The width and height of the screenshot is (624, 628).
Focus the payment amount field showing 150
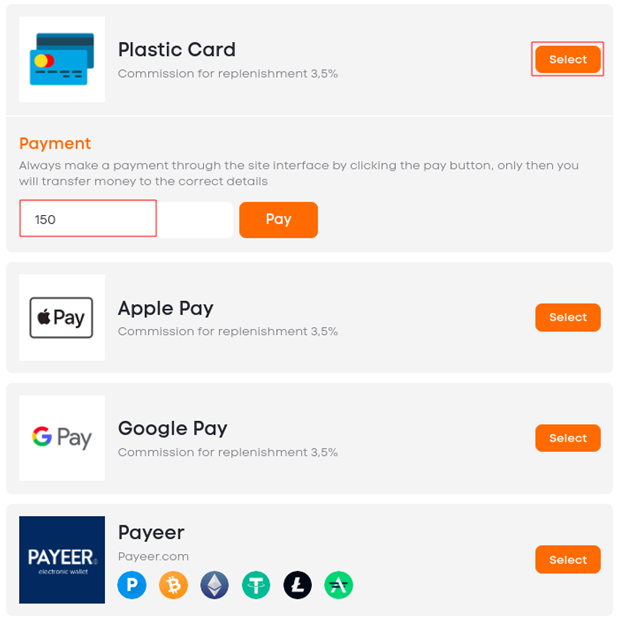126,219
